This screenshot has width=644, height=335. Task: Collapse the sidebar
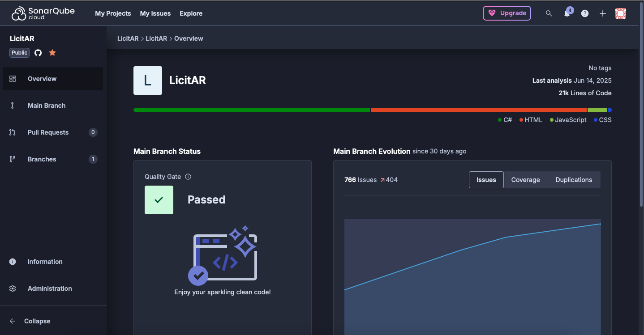click(x=53, y=321)
